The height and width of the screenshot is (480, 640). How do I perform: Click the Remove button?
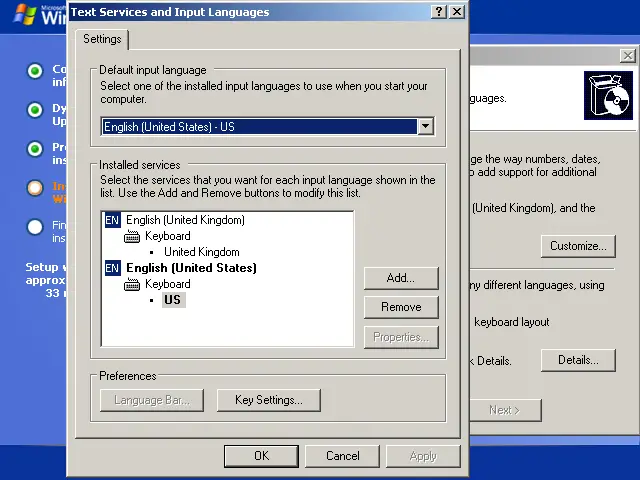[400, 307]
